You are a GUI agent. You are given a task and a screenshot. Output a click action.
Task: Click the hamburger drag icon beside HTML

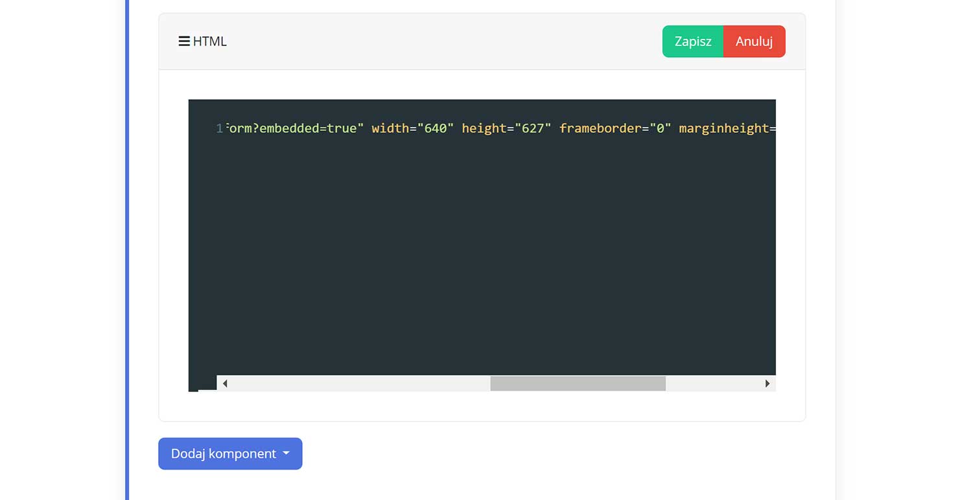183,42
